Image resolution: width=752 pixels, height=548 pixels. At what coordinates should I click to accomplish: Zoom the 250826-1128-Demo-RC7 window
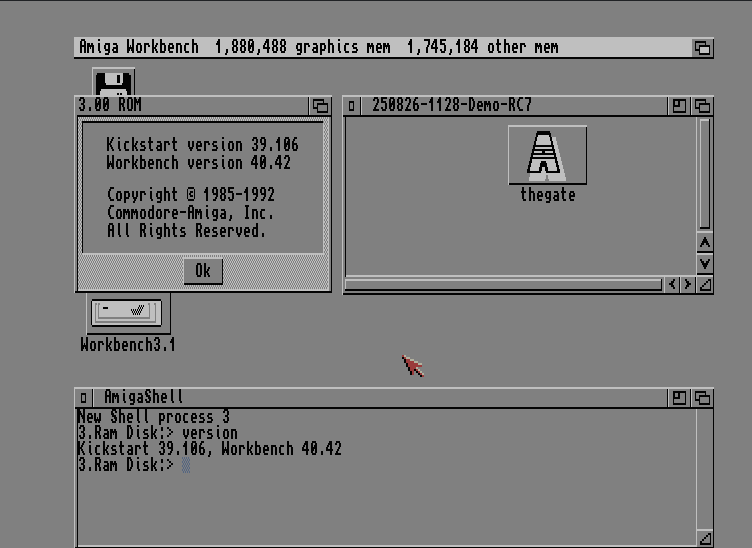click(679, 105)
